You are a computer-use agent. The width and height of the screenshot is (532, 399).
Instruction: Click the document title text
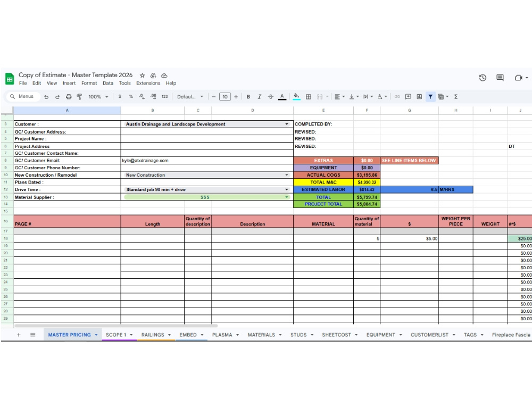click(76, 75)
